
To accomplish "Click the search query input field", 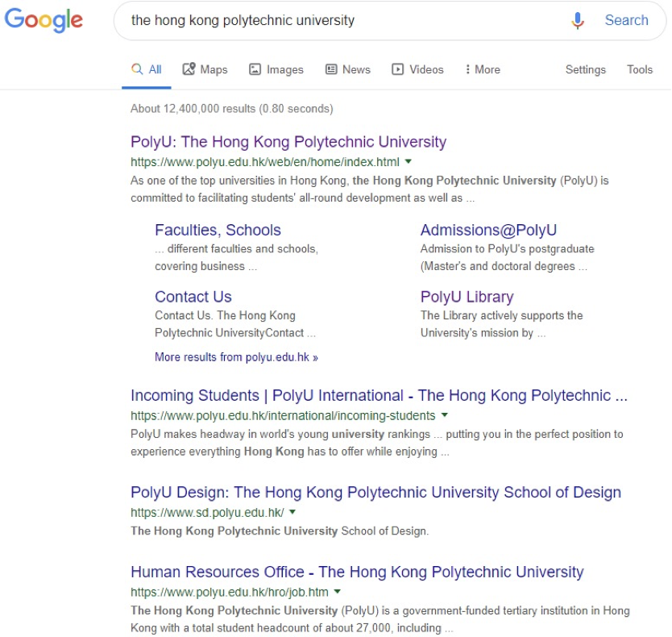I will coord(343,20).
